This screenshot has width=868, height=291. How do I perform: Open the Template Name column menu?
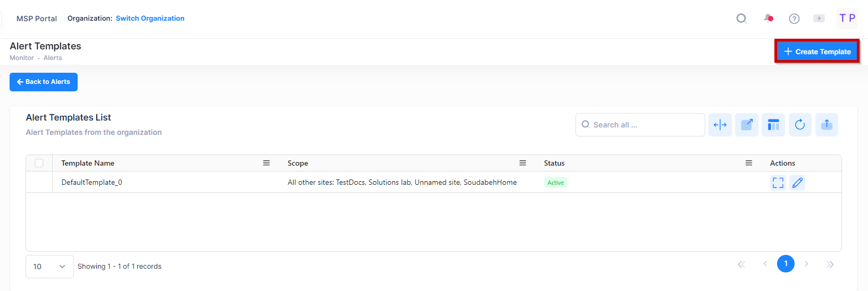click(x=266, y=163)
